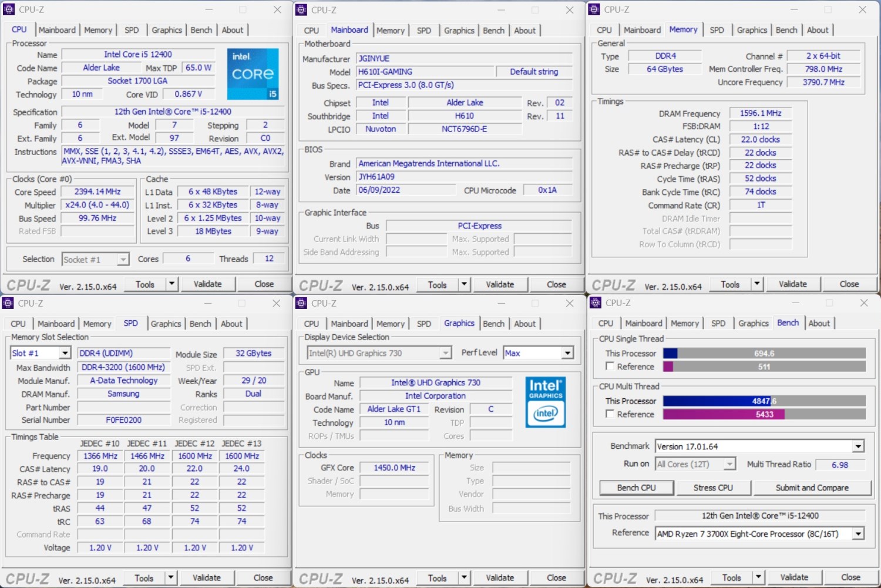Click CPU-Z title icon in SPD window
The width and height of the screenshot is (881, 588).
tap(8, 303)
